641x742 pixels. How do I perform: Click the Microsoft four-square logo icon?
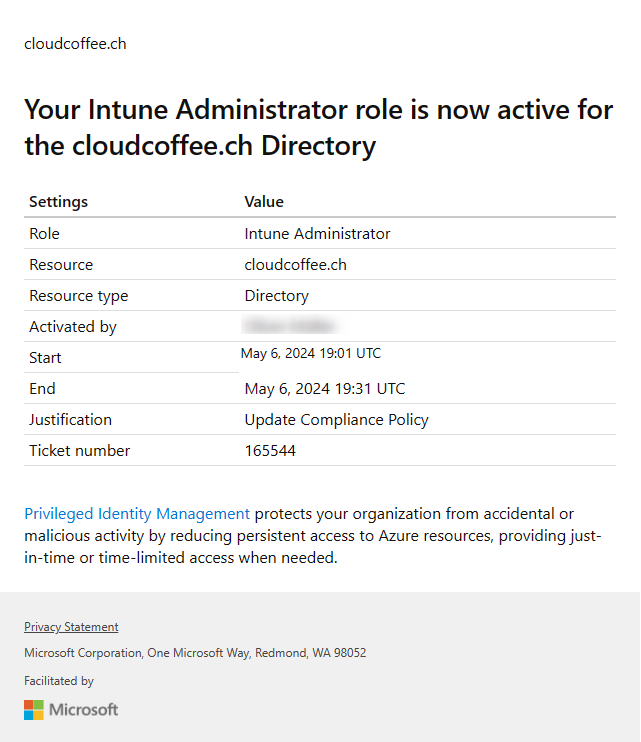coord(34,710)
